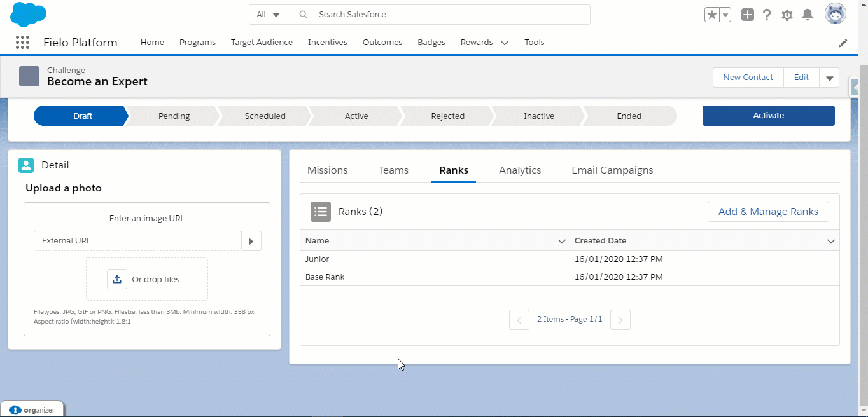Select the Active status stage
Viewport: 868px width, 417px height.
pos(356,116)
